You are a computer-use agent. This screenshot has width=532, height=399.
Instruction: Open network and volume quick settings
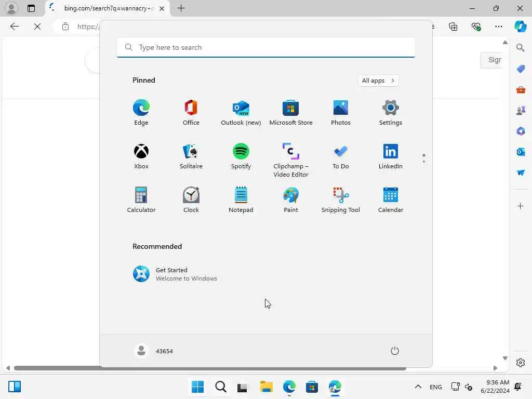tap(462, 387)
